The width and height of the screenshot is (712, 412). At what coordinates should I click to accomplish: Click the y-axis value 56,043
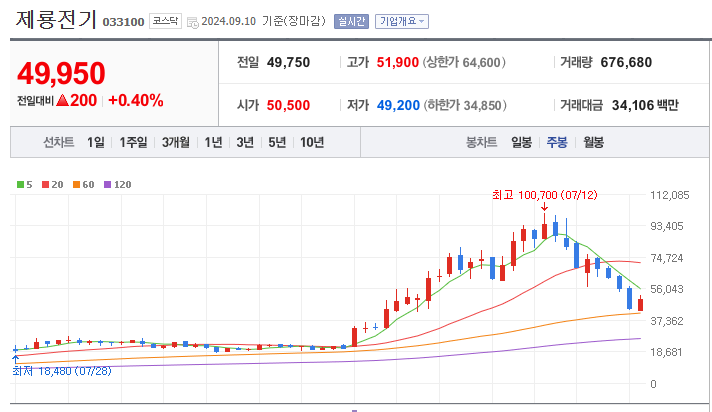click(667, 289)
